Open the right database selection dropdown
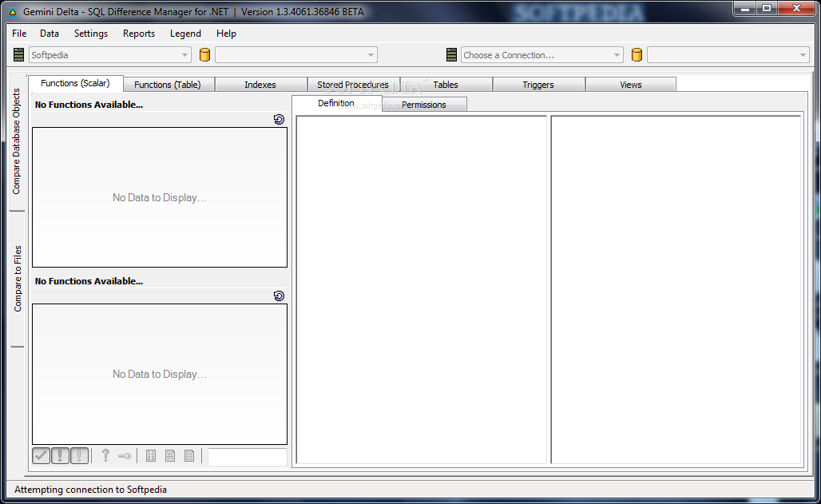This screenshot has width=821, height=504. (x=728, y=55)
